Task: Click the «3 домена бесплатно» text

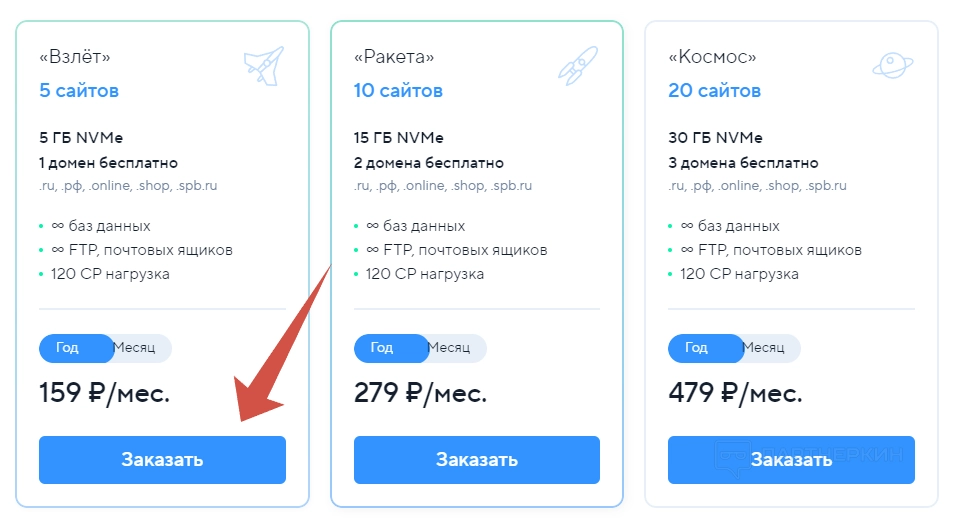Action: [x=743, y=163]
